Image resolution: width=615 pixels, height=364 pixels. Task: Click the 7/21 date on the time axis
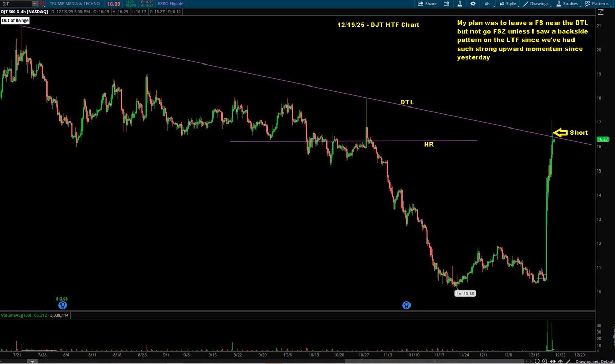coord(18,354)
